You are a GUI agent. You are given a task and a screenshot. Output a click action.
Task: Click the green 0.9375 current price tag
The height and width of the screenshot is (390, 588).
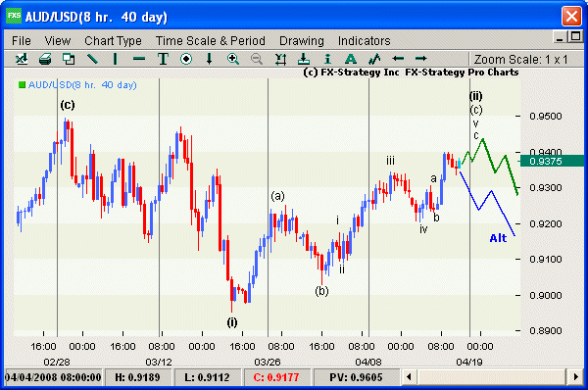tap(552, 161)
